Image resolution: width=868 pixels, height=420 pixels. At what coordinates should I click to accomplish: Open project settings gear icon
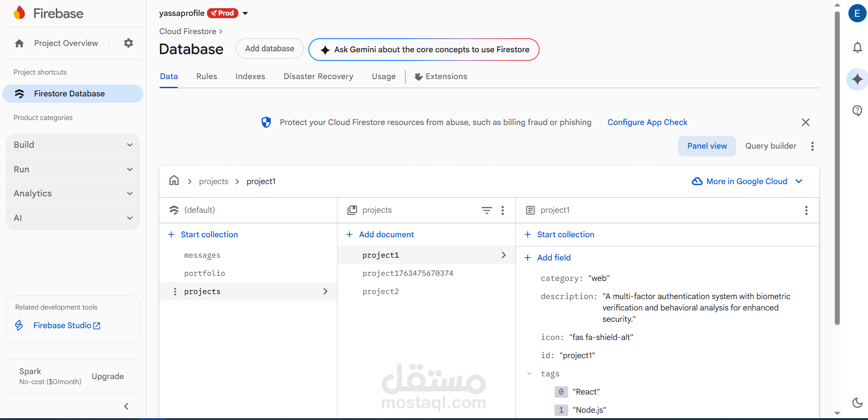[129, 43]
